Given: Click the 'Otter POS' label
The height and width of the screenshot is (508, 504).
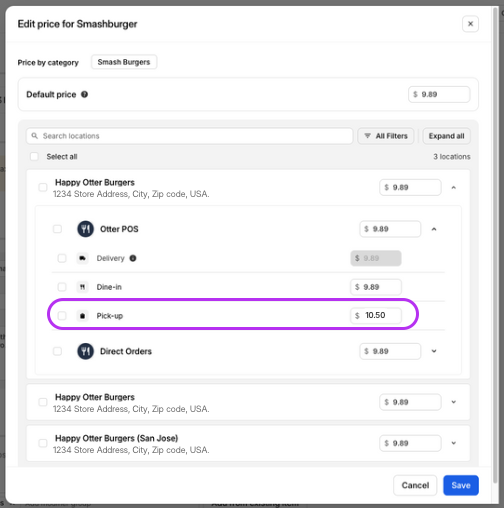Looking at the screenshot, I should pyautogui.click(x=119, y=229).
